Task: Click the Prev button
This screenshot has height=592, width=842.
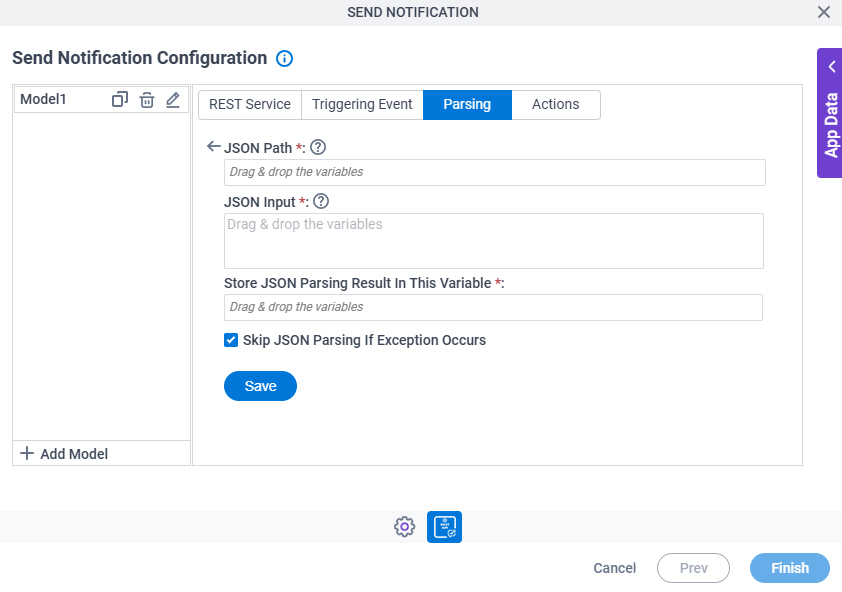Action: (x=693, y=568)
